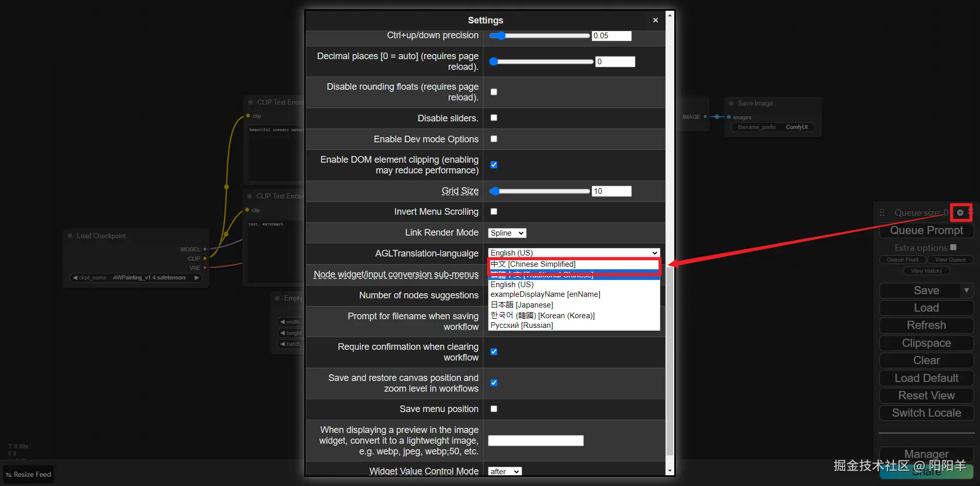This screenshot has height=486, width=980.
Task: Click Load Default button
Action: [926, 378]
